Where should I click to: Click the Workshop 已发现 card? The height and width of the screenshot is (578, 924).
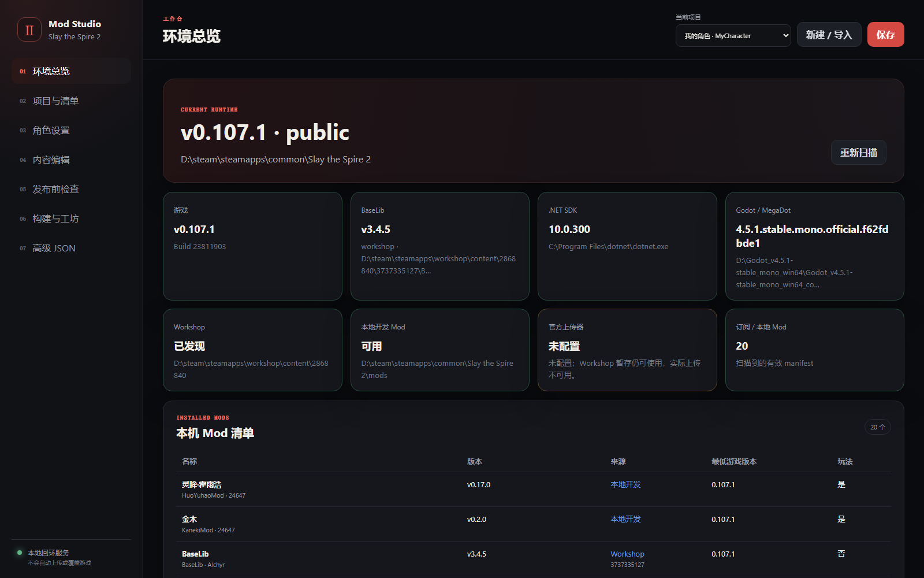tap(252, 350)
